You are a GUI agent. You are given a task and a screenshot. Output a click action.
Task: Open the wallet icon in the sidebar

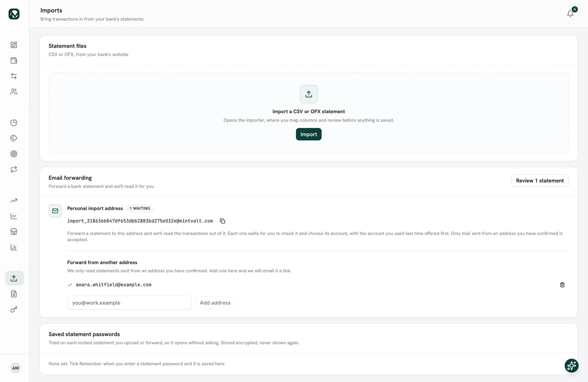tap(14, 61)
